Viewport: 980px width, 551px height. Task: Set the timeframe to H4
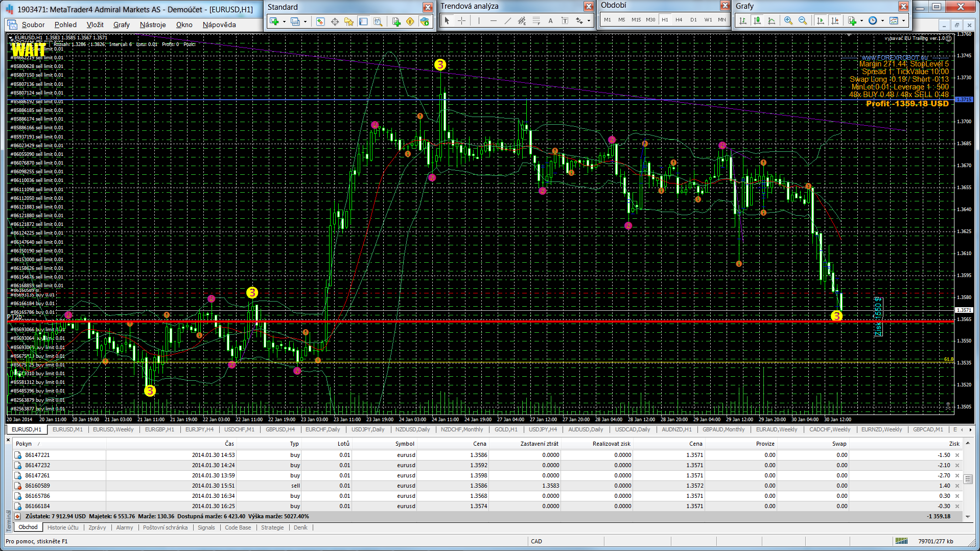pyautogui.click(x=679, y=20)
